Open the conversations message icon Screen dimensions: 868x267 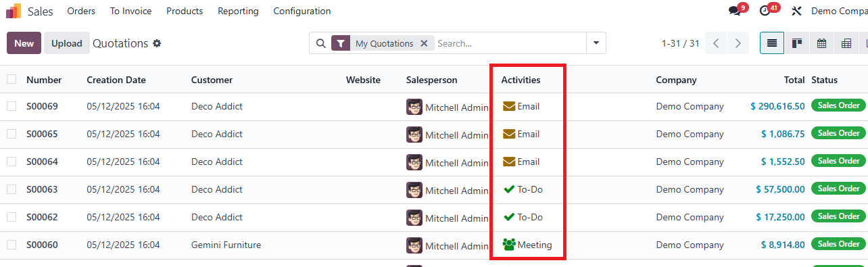point(734,11)
